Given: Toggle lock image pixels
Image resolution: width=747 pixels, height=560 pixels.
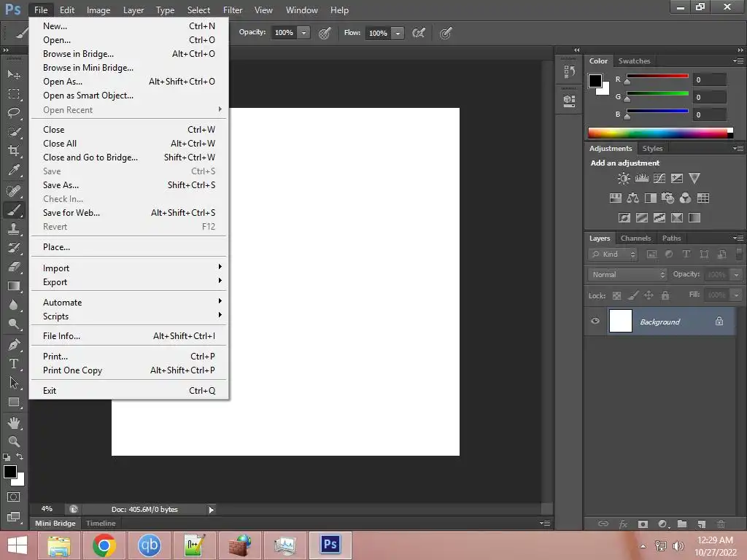Looking at the screenshot, I should tap(632, 296).
